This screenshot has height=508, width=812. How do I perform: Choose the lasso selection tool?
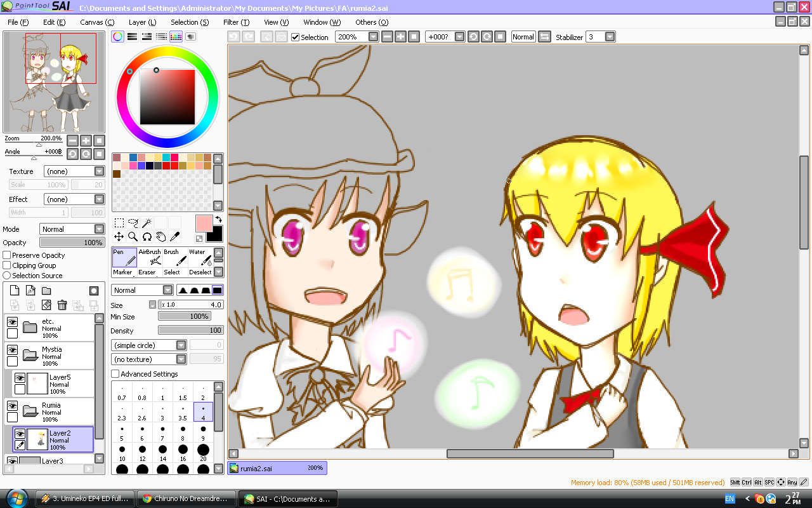point(133,223)
